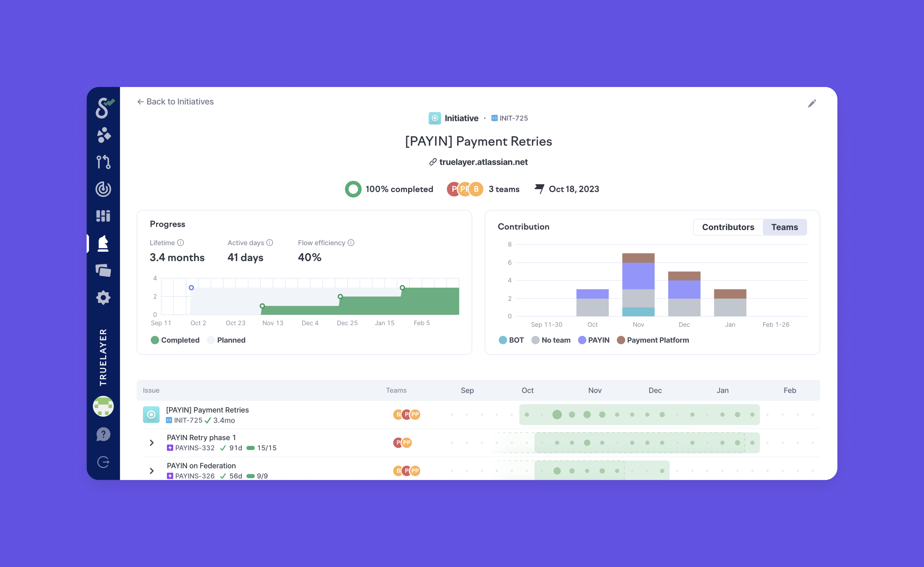Toggle Completed series in Progress legend
This screenshot has width=924, height=567.
[x=175, y=340]
